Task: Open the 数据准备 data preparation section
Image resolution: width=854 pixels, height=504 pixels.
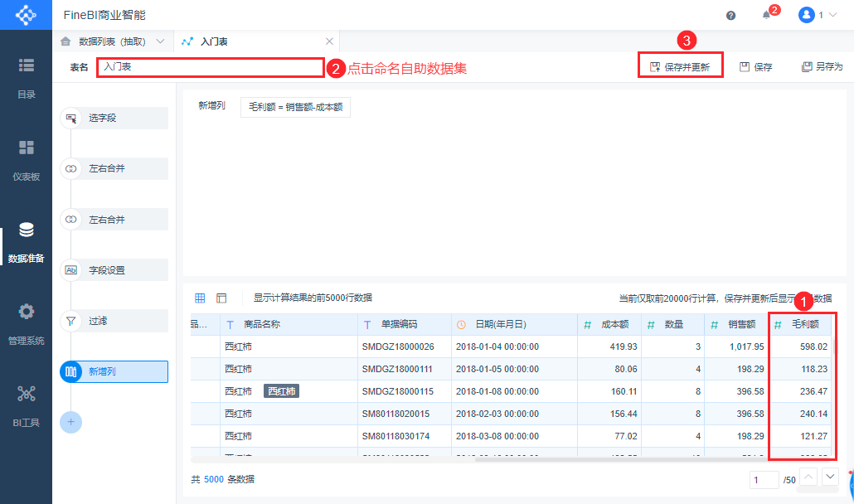Action: pos(27,243)
